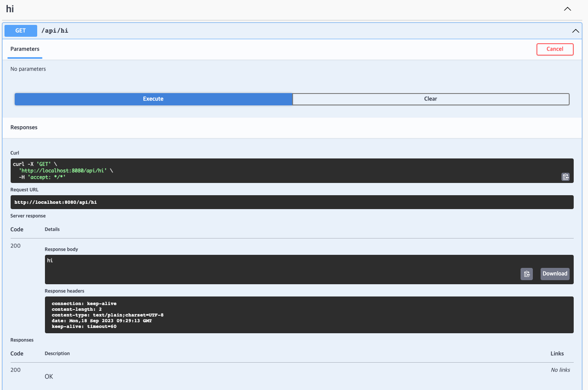Click the documented 200 response code near OK

pyautogui.click(x=16, y=370)
